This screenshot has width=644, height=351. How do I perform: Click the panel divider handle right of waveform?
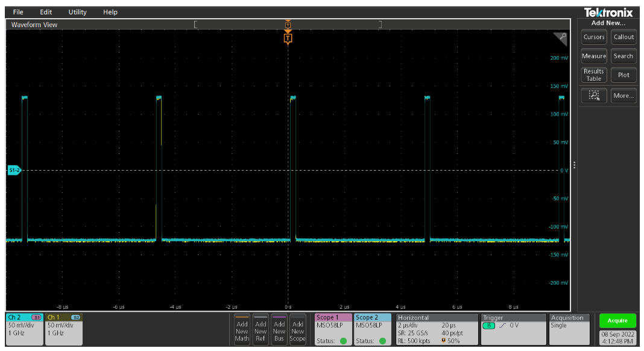574,165
